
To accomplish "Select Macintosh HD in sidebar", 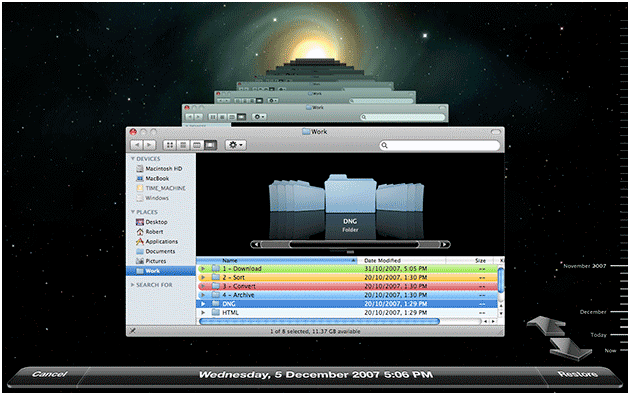I will tap(159, 169).
